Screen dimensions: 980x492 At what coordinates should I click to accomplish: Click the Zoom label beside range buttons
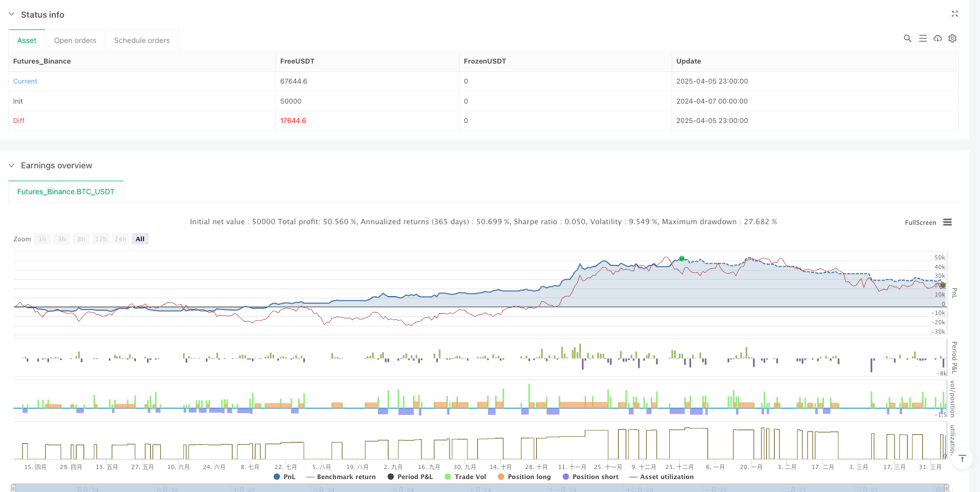point(22,239)
